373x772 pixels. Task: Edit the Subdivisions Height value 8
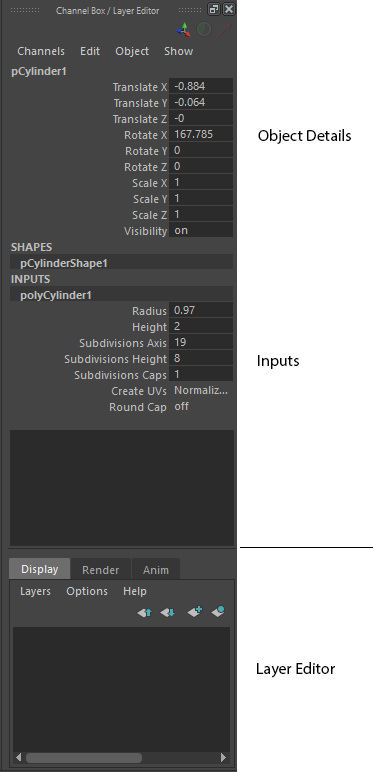coord(201,358)
